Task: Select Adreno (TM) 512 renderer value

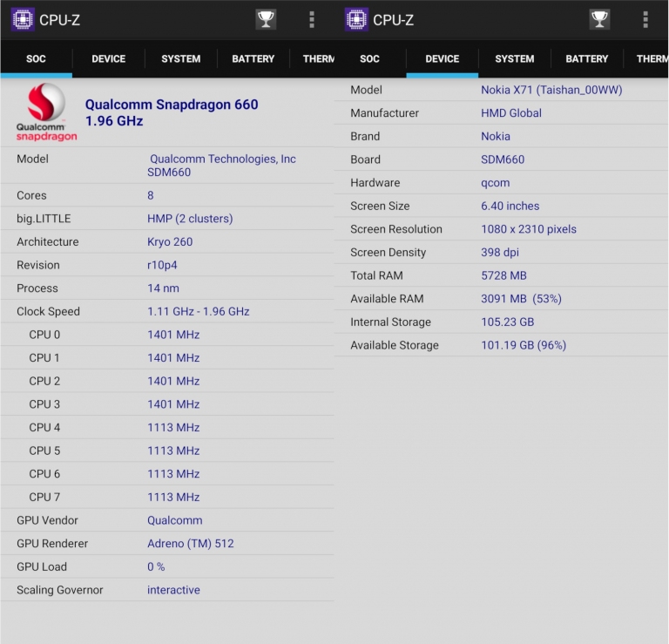Action: [x=191, y=544]
